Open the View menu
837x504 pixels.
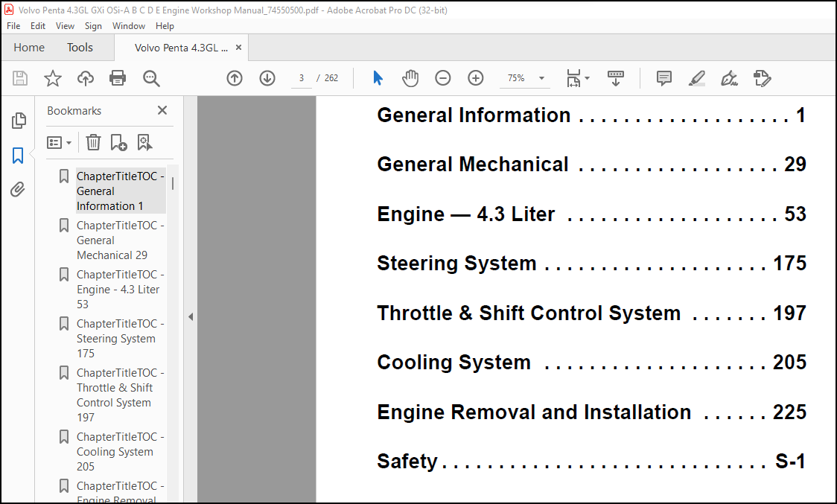65,25
